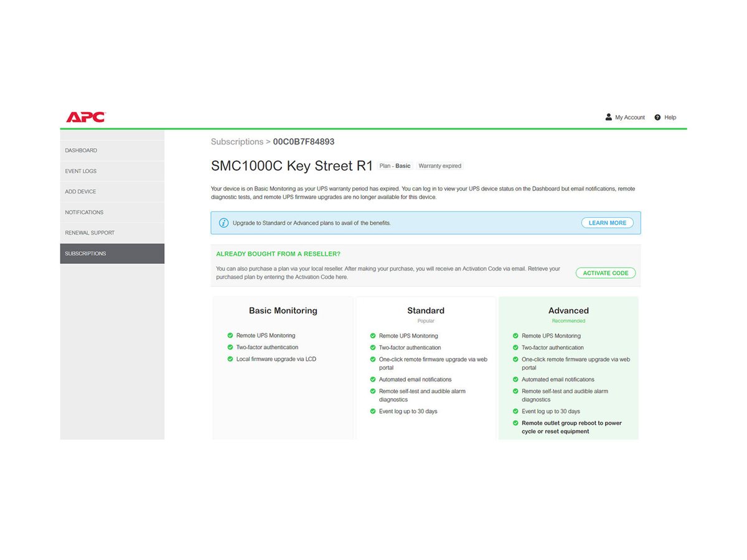Click the Help question mark icon
747x560 pixels.
tap(657, 117)
